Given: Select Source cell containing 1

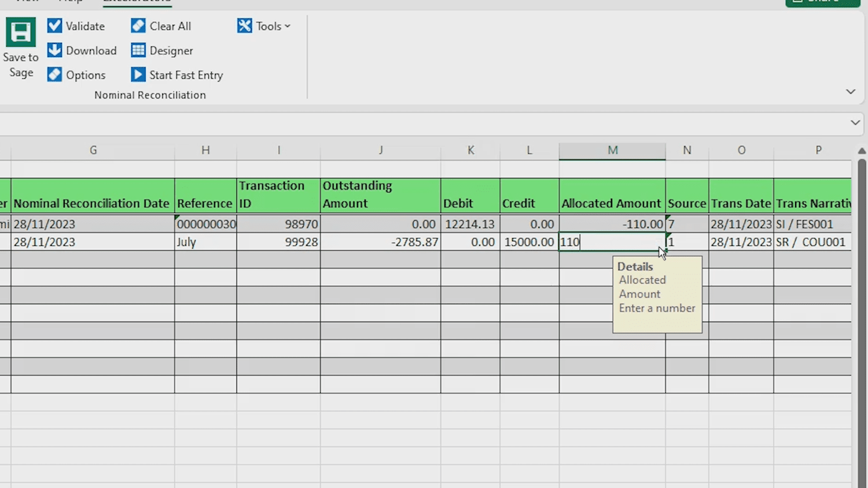Looking at the screenshot, I should [x=687, y=242].
